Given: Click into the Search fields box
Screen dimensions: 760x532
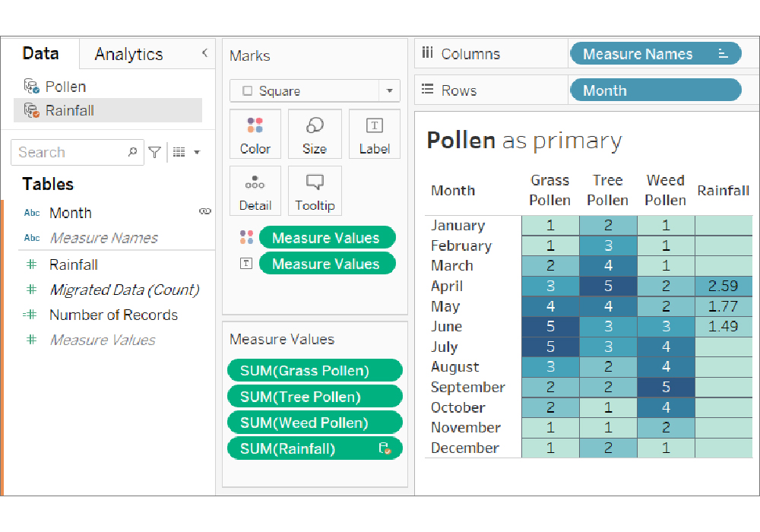Looking at the screenshot, I should (68, 153).
